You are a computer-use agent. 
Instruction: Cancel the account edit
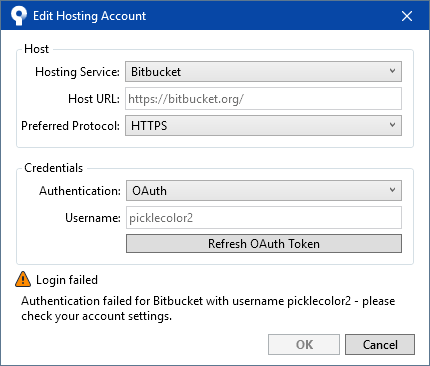coord(380,344)
